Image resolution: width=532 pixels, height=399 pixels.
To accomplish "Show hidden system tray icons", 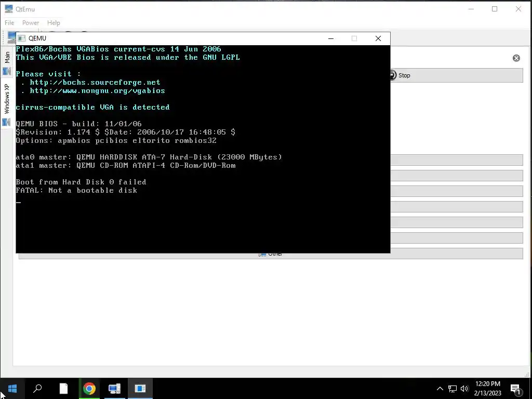I will 440,389.
